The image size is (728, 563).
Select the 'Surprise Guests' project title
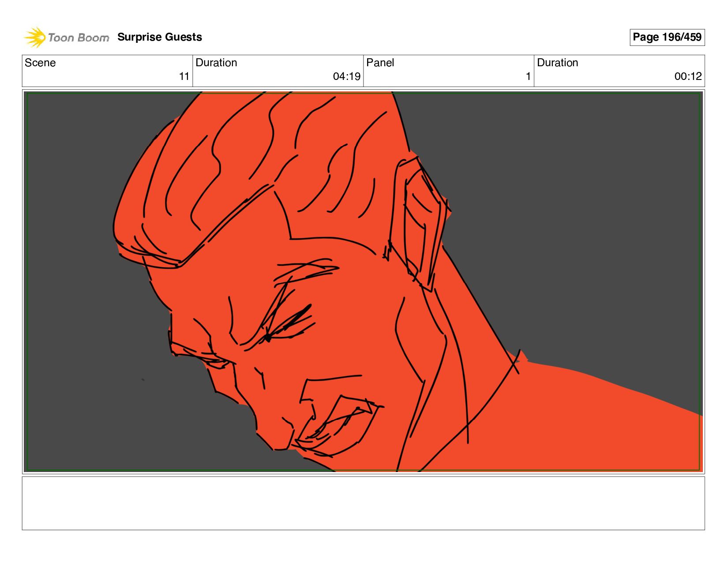click(x=159, y=37)
